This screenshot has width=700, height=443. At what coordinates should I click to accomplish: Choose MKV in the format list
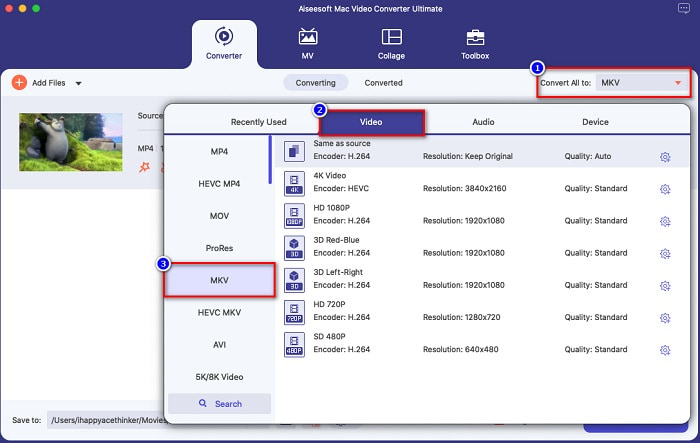coord(219,280)
